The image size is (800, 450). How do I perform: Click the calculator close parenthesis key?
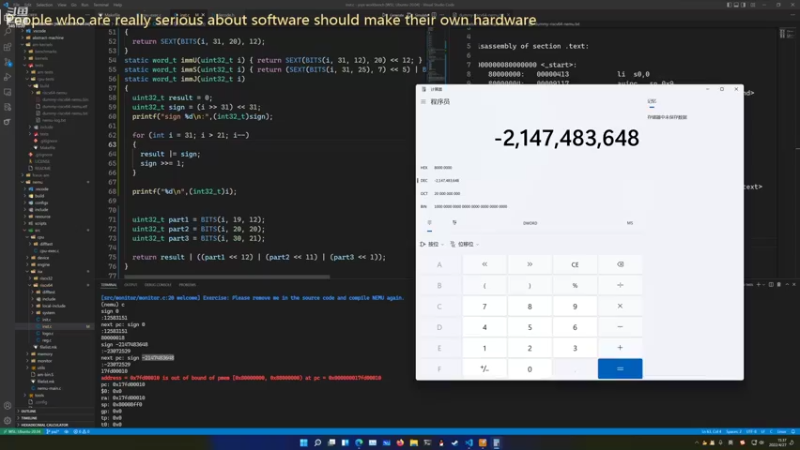tap(530, 285)
